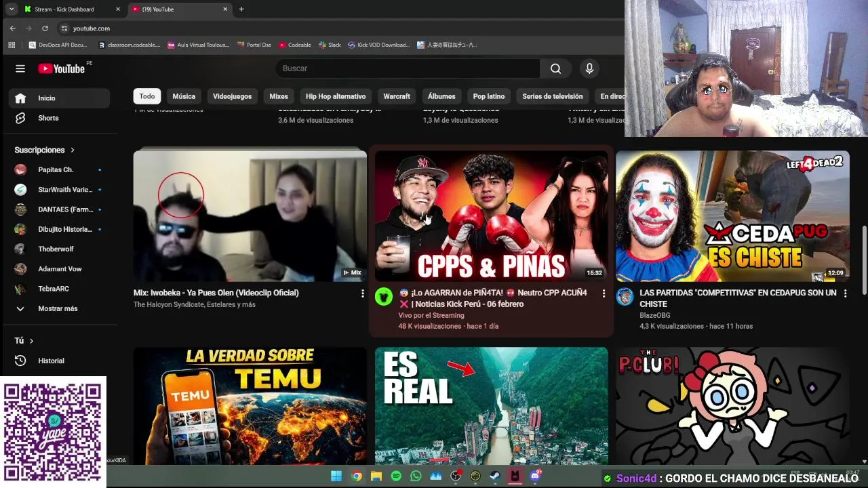This screenshot has width=868, height=488.
Task: Start voice search with the microphone
Action: [589, 68]
